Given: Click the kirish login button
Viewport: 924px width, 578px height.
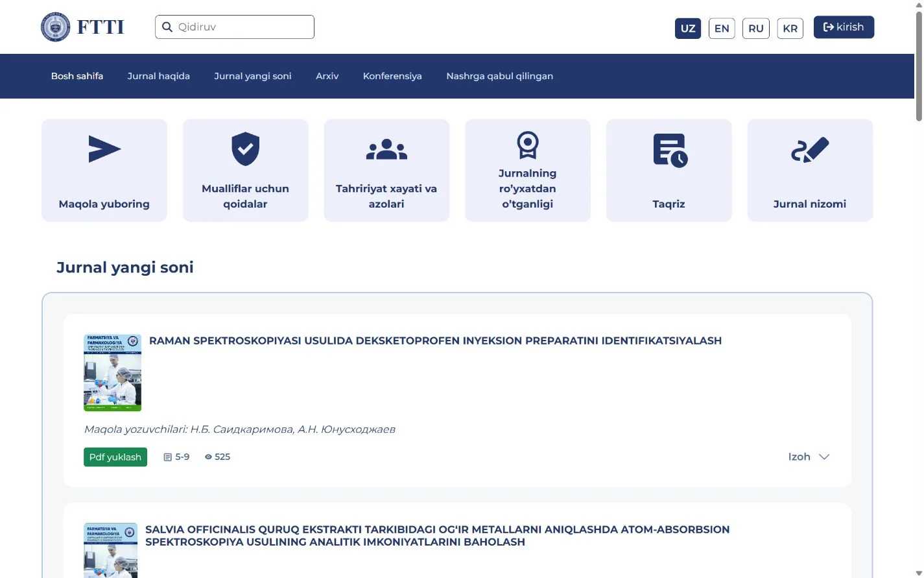Looking at the screenshot, I should [844, 27].
